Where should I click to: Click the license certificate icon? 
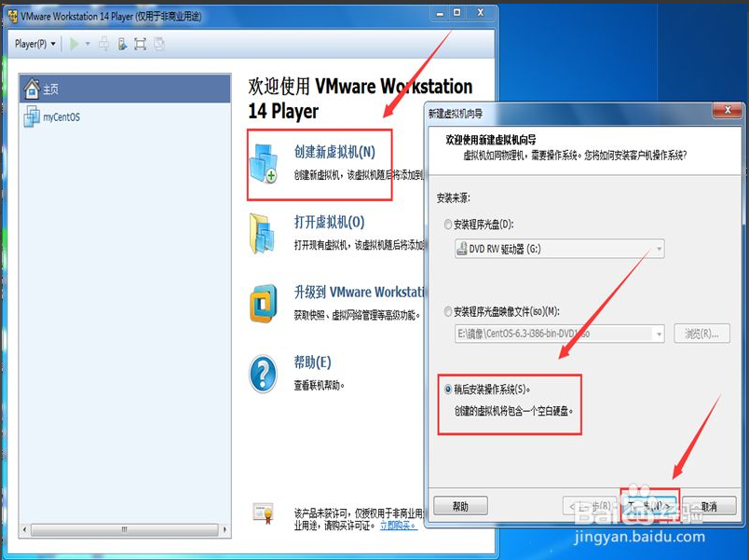coord(264,513)
